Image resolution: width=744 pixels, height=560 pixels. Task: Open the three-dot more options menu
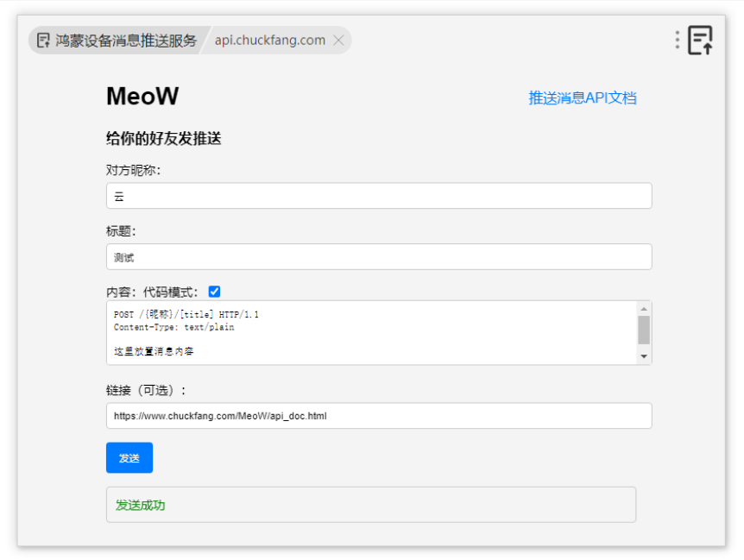[677, 40]
